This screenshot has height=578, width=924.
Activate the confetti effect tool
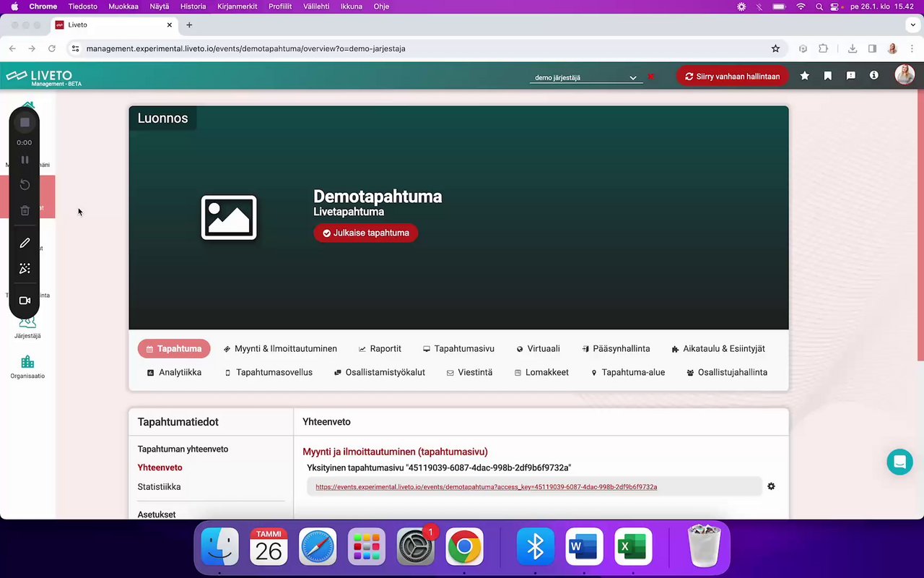tap(25, 269)
